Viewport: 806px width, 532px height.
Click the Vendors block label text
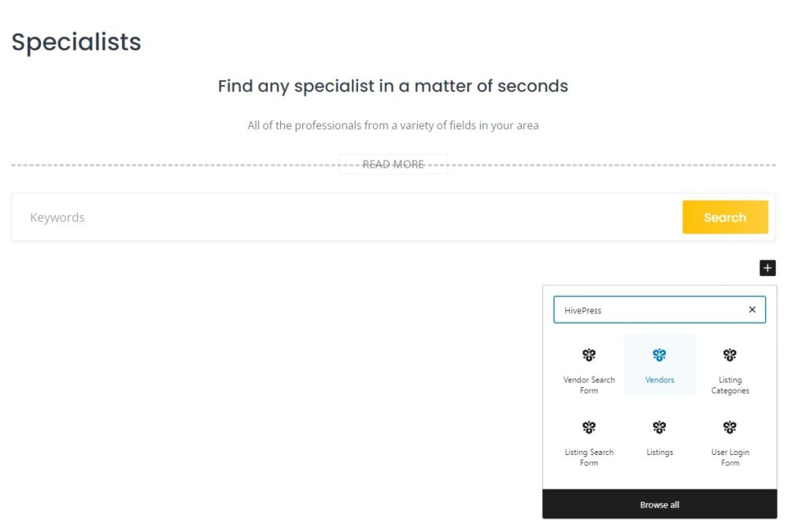tap(660, 379)
